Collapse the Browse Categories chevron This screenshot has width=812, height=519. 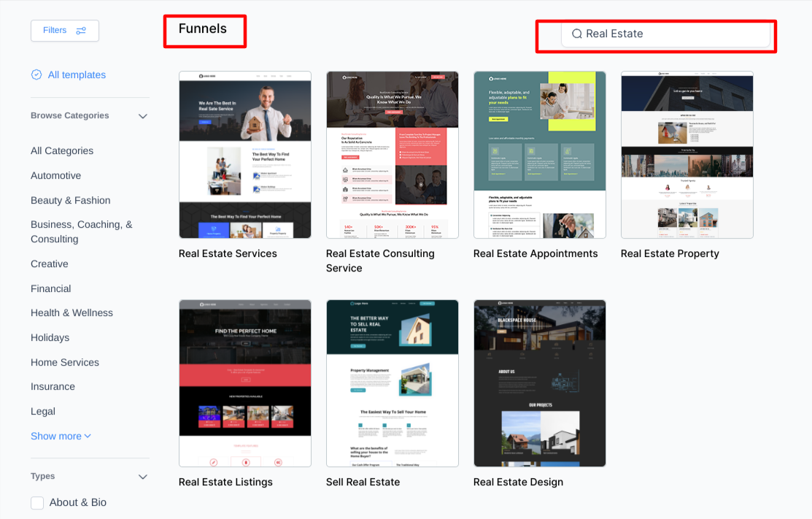pyautogui.click(x=143, y=116)
